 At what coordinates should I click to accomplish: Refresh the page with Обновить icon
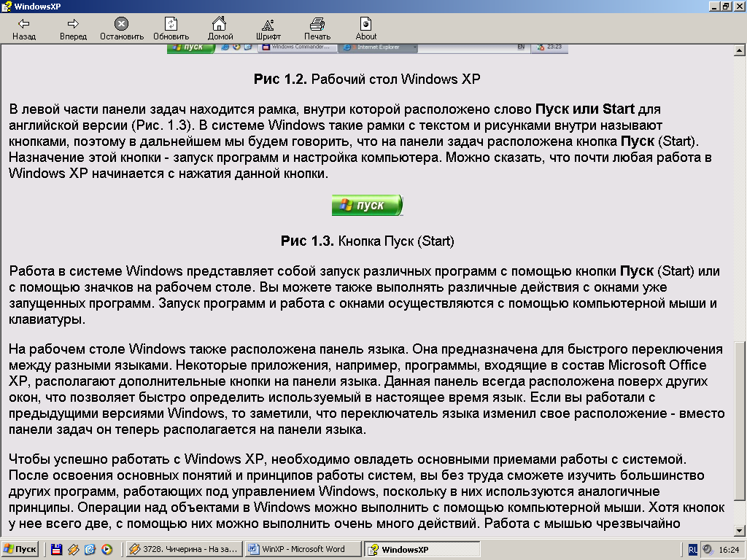[x=171, y=23]
